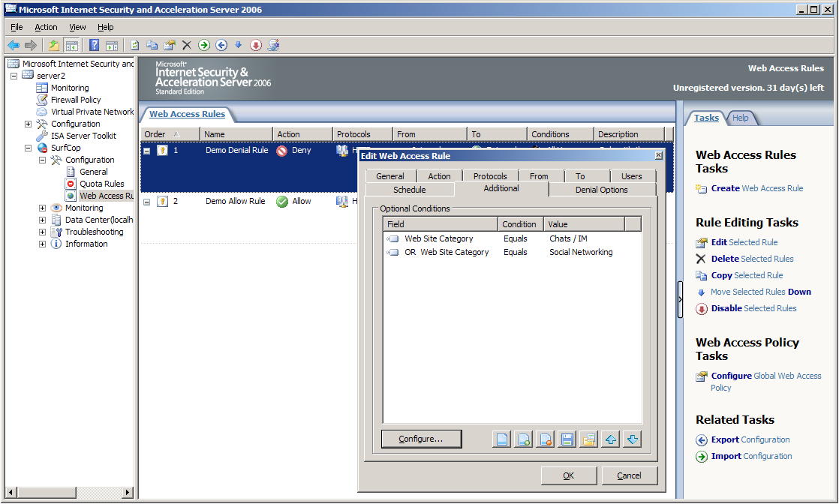Click Delete Selected Rules link
839x504 pixels.
(752, 259)
